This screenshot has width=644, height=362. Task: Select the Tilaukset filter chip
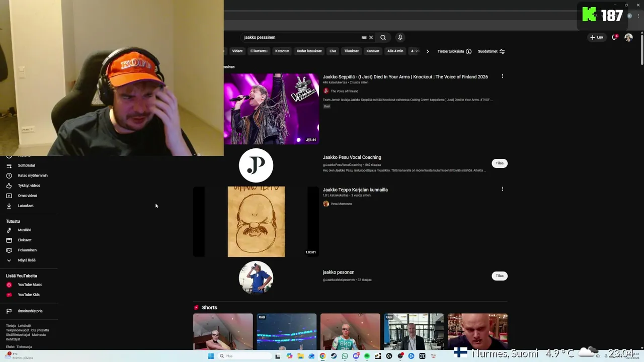pyautogui.click(x=351, y=51)
